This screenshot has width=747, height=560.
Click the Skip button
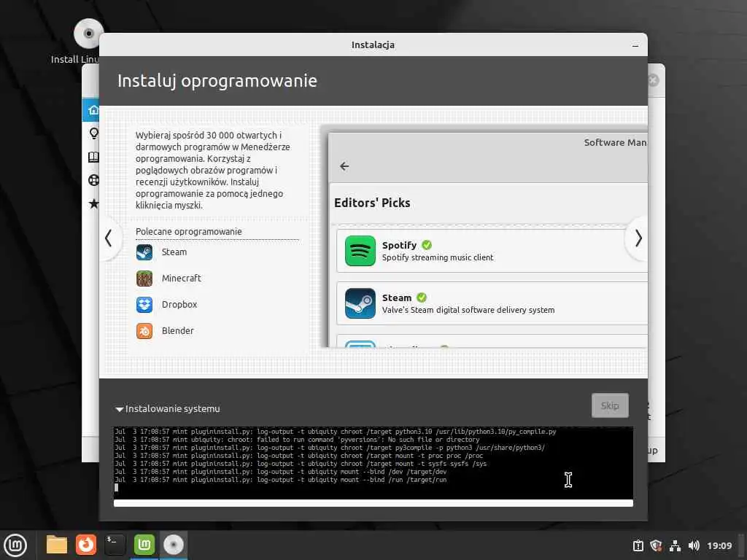coord(610,405)
